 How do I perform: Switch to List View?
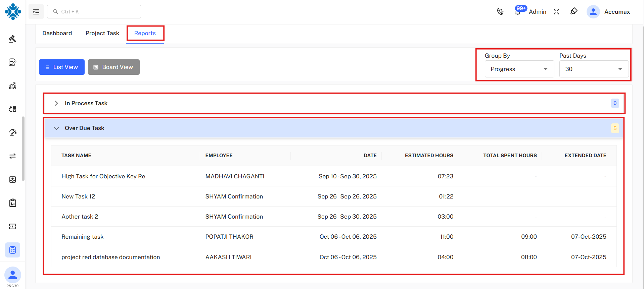coord(62,67)
